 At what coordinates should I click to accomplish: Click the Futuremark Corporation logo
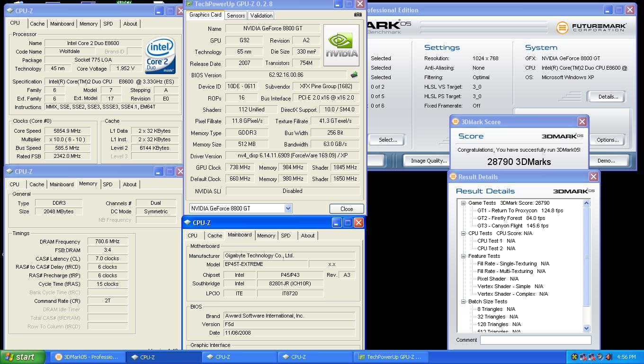click(x=591, y=27)
